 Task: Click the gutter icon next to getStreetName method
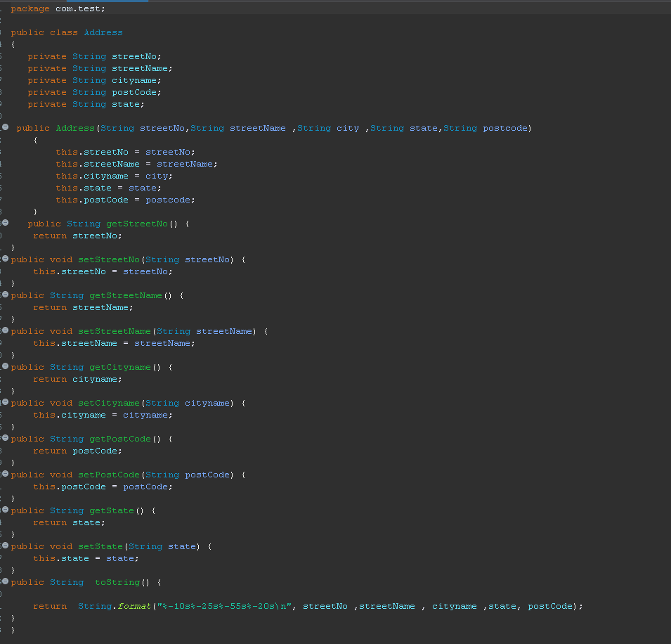pos(6,295)
